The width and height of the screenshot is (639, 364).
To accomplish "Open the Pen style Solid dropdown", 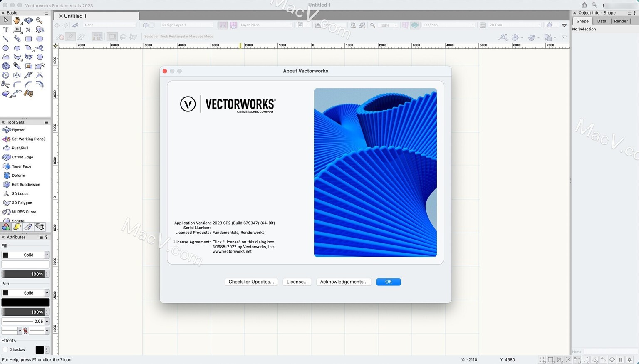I will click(x=25, y=293).
